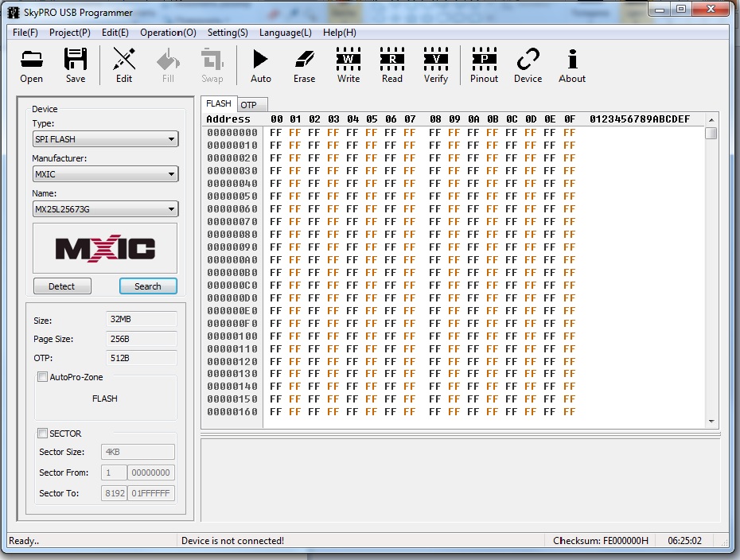
Task: Click the hex view scroll up arrow
Action: (x=711, y=120)
